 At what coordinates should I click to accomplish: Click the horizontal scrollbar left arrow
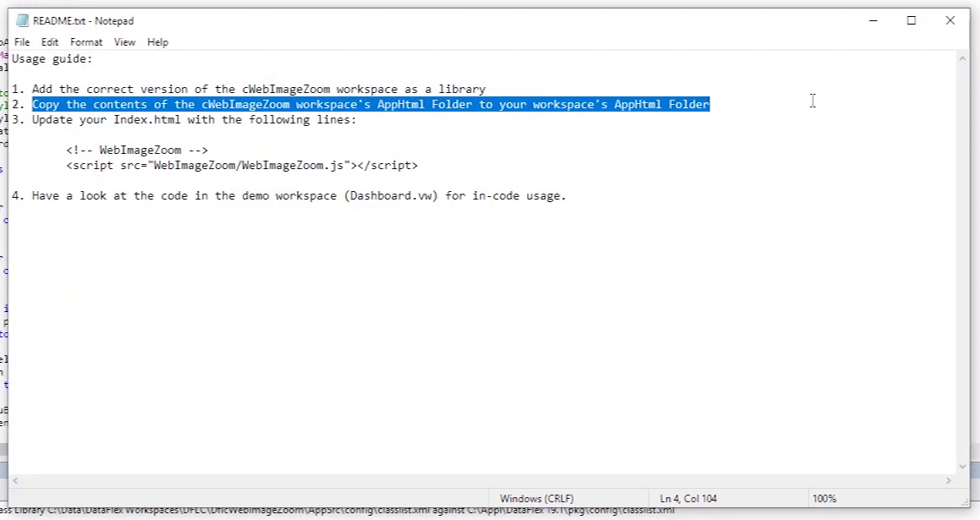point(16,480)
